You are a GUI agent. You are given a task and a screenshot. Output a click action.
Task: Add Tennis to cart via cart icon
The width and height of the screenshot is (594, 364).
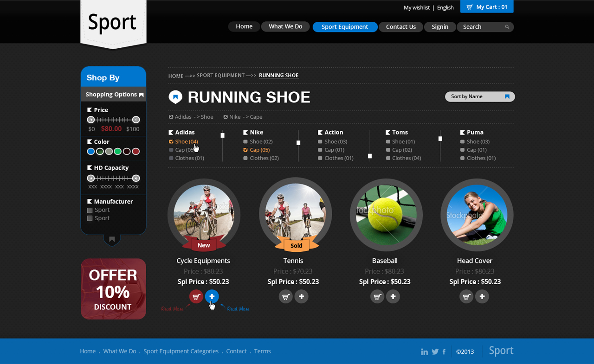285,296
